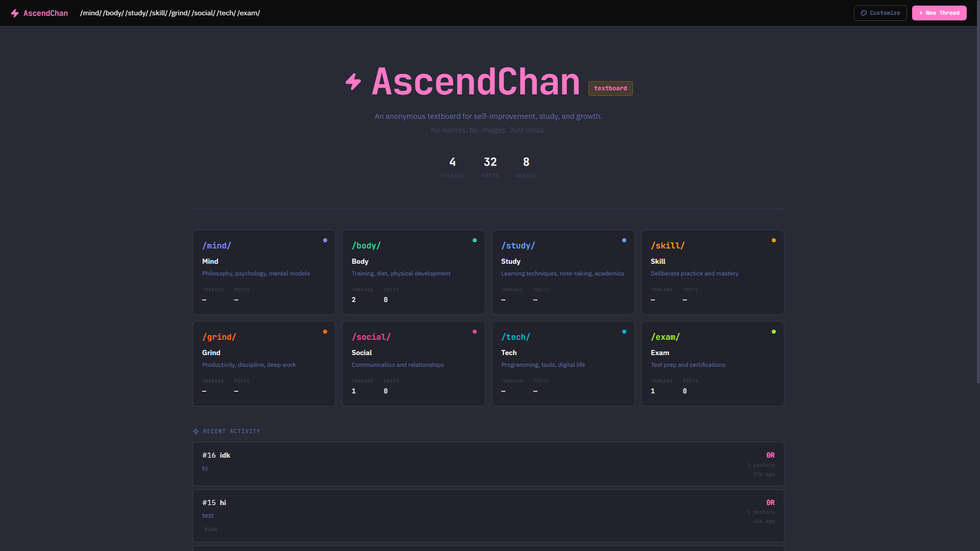The width and height of the screenshot is (980, 551).
Task: Click the cyan dot on /tech/ card
Action: [624, 332]
